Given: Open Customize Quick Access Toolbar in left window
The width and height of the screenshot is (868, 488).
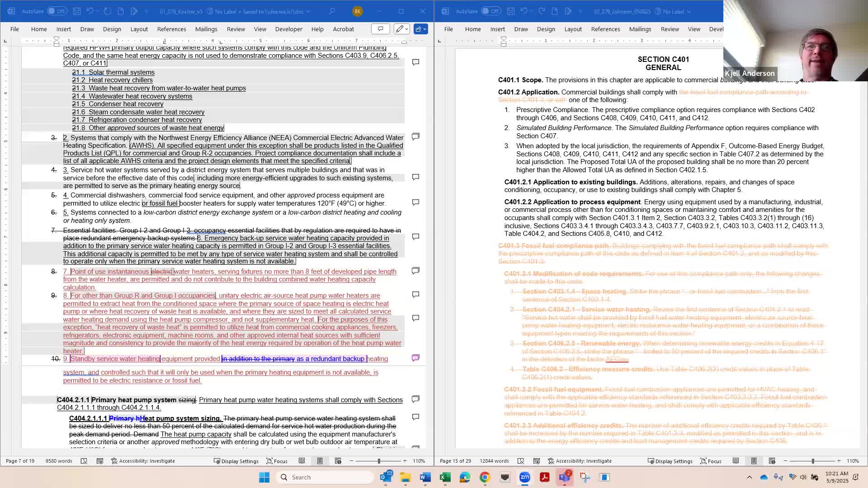Looking at the screenshot, I should tap(146, 11).
